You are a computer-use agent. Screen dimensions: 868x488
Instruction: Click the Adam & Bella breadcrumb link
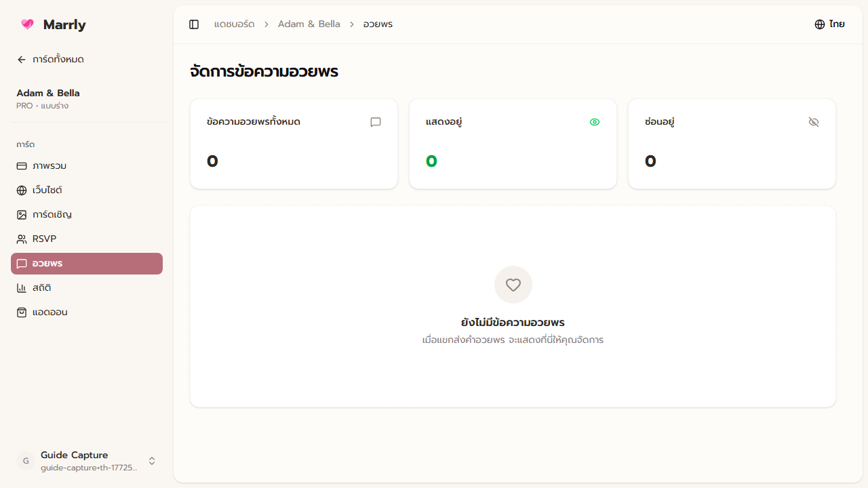[x=309, y=24]
